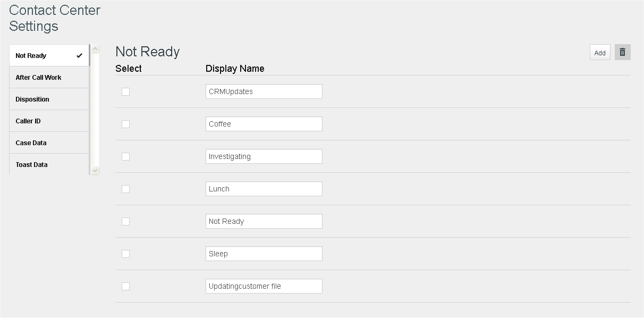Check the Investigating row checkbox
This screenshot has height=318, width=644.
125,156
